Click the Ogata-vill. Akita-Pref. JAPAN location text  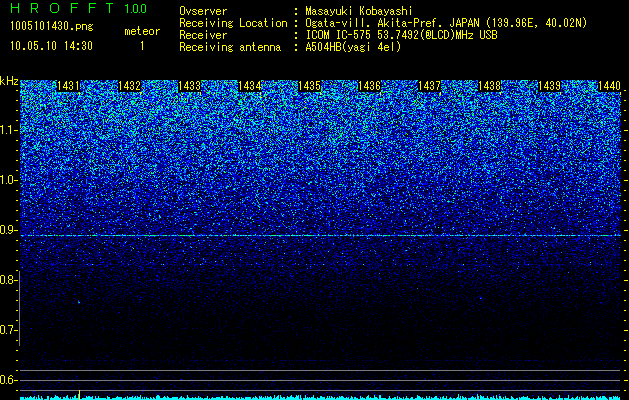point(446,23)
